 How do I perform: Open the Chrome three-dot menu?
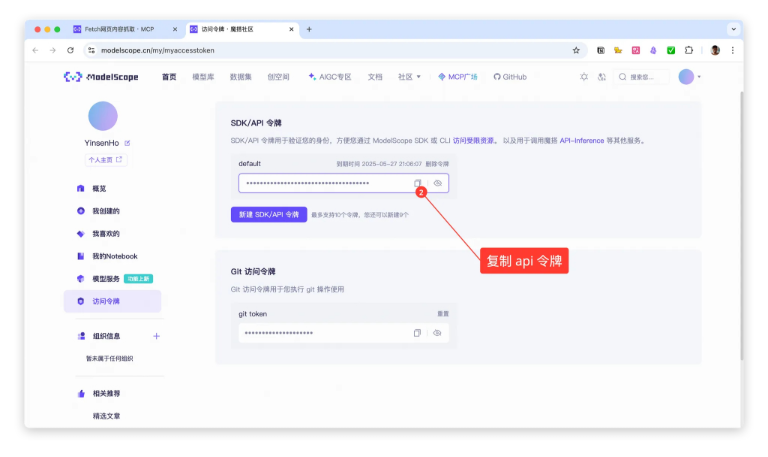point(733,50)
